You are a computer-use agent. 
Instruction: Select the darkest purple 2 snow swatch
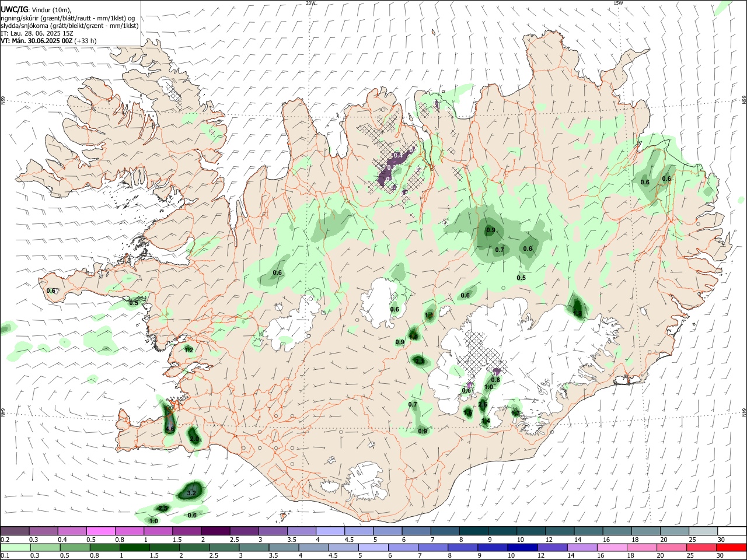[215, 531]
